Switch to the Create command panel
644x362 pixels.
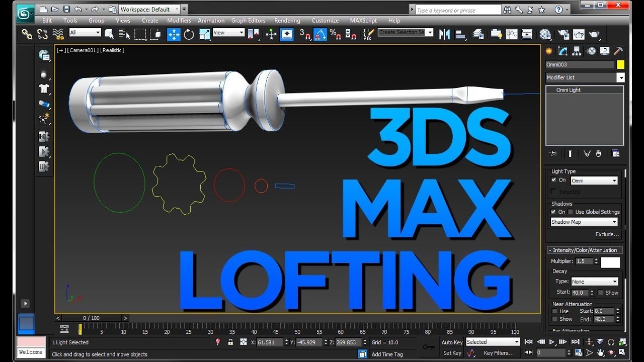[549, 51]
